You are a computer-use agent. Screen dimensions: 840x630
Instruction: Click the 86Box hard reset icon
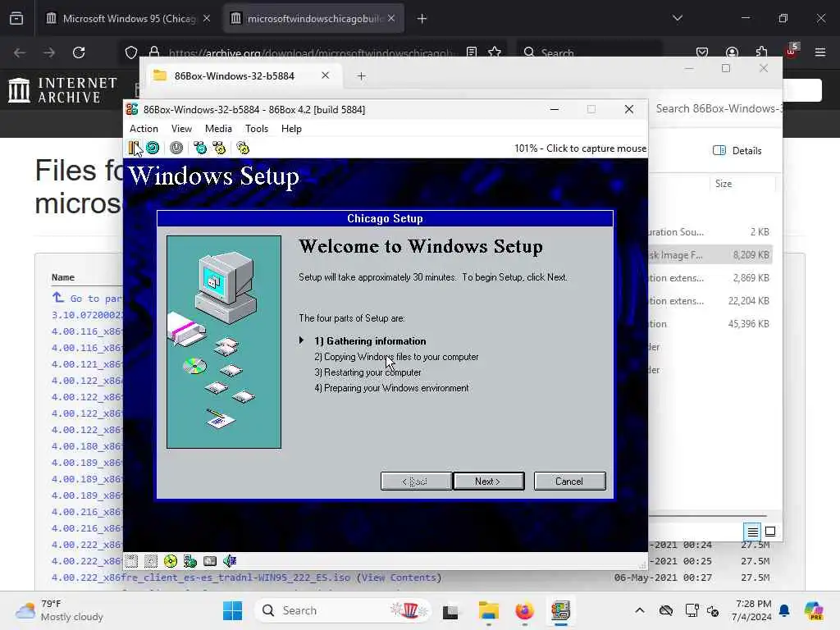[x=153, y=148]
